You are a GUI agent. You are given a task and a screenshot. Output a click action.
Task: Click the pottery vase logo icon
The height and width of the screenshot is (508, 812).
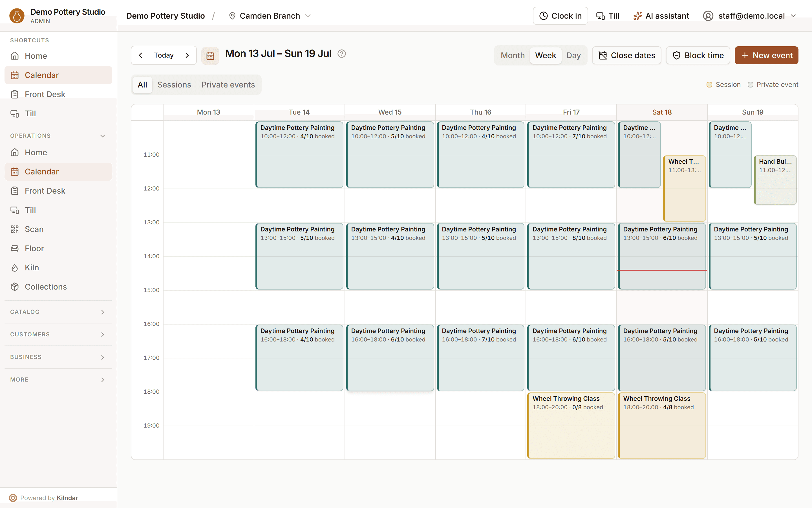point(17,16)
